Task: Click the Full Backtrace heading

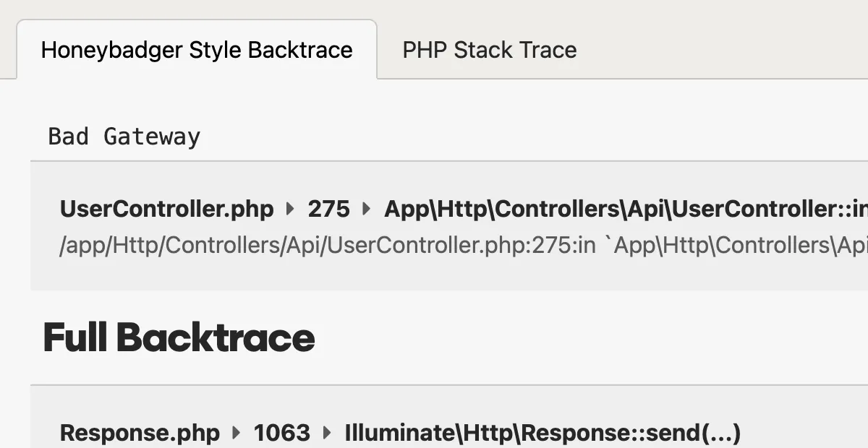Action: point(178,337)
